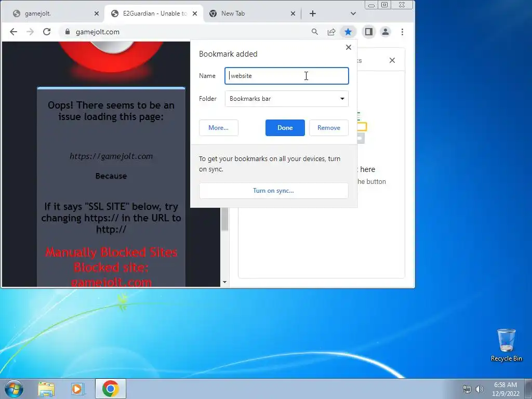The width and height of the screenshot is (532, 399).
Task: Open Windows Media Player from taskbar
Action: pyautogui.click(x=77, y=389)
